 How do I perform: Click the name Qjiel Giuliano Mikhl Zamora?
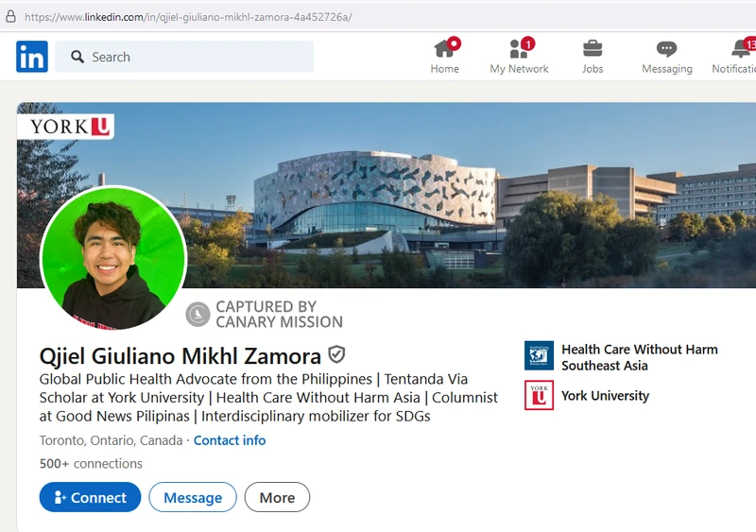180,356
